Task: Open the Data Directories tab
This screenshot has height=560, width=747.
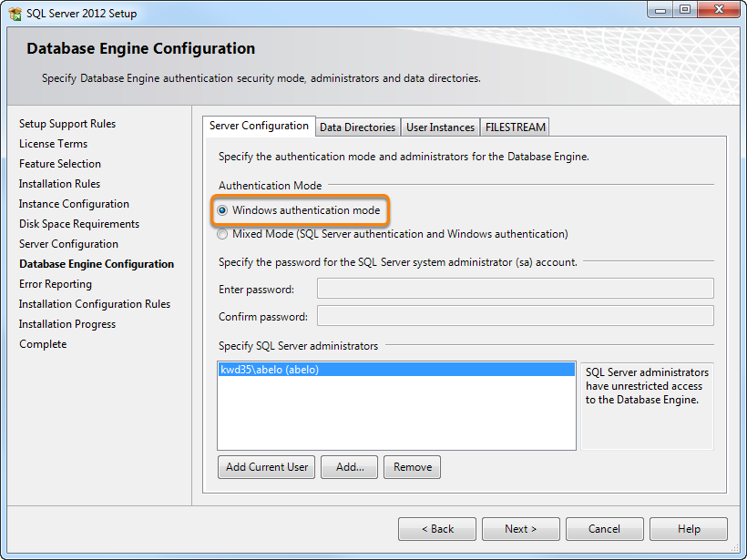Action: tap(357, 127)
